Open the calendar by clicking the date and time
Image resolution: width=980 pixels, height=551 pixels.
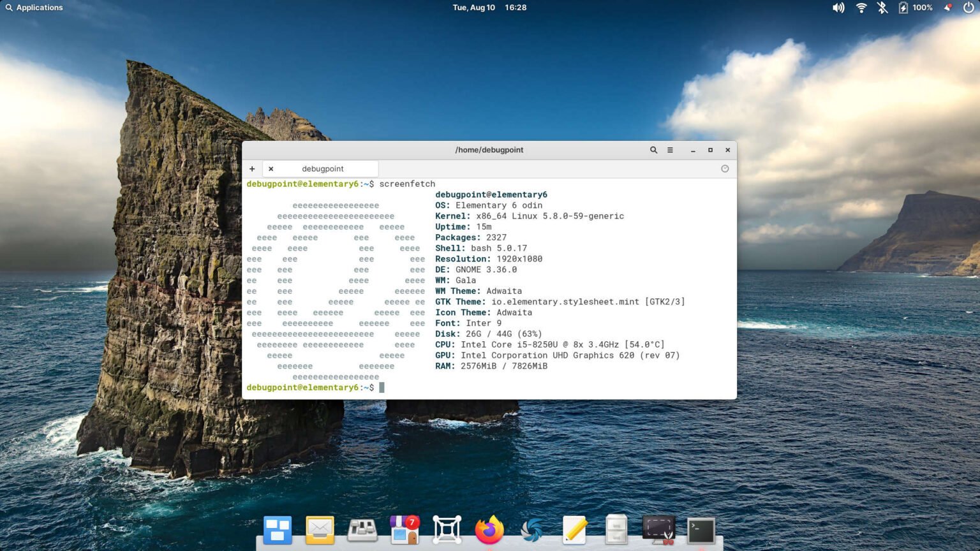489,8
